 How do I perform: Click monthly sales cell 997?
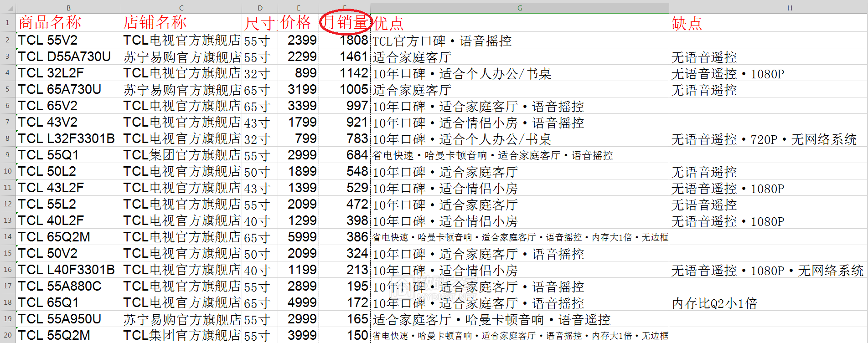[345, 106]
